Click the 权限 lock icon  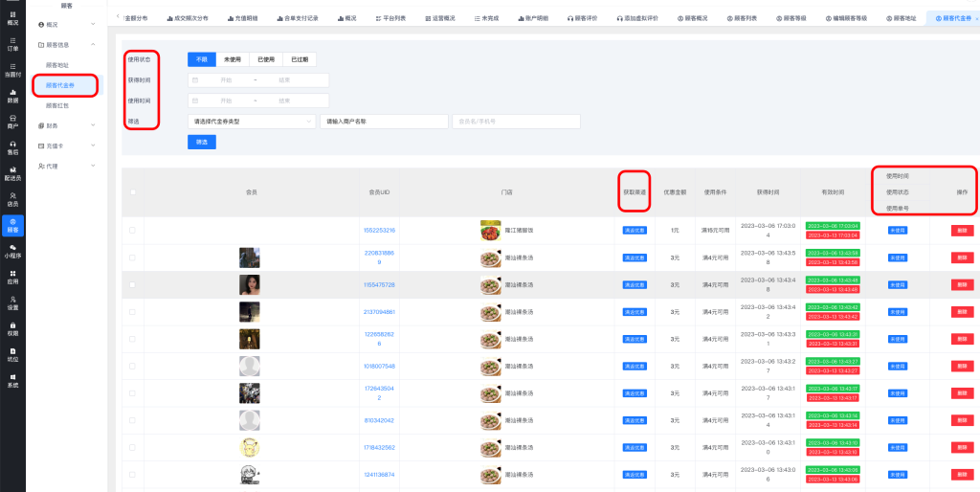(12, 329)
